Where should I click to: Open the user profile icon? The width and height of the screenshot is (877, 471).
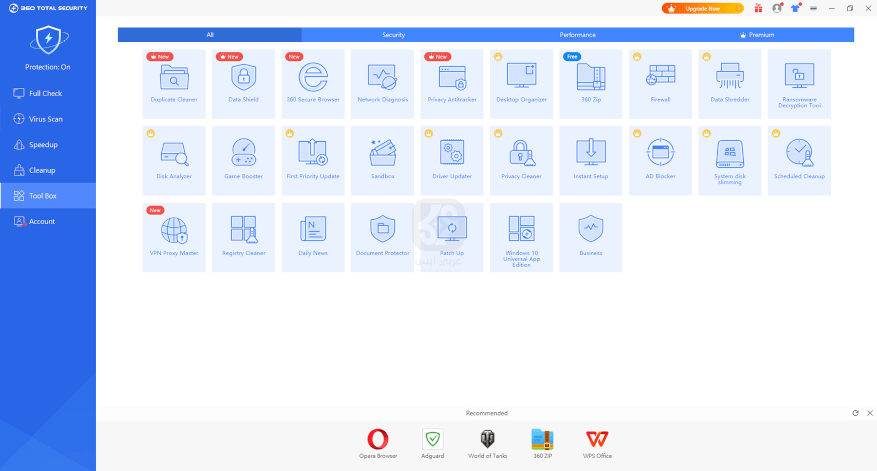click(x=777, y=8)
